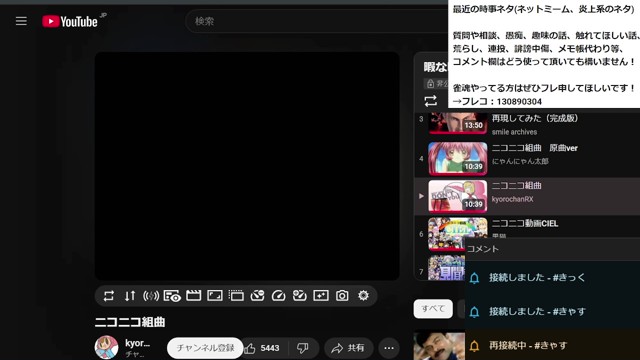Click the orange bell beside 再接続中 - #きゃす

click(x=474, y=346)
